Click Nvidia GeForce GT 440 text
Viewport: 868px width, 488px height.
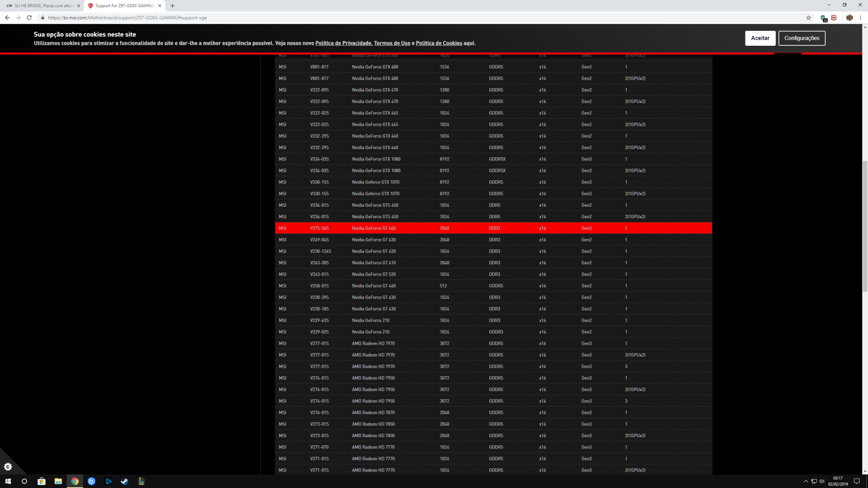(374, 286)
